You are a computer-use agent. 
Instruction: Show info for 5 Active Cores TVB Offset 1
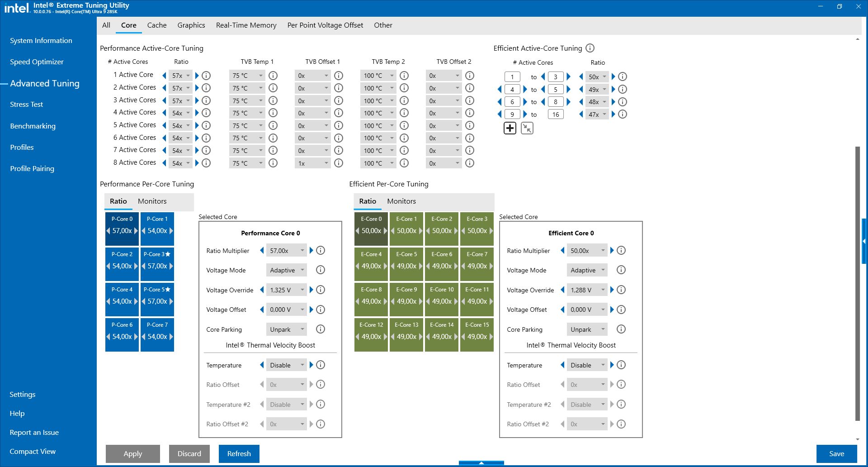pyautogui.click(x=339, y=125)
